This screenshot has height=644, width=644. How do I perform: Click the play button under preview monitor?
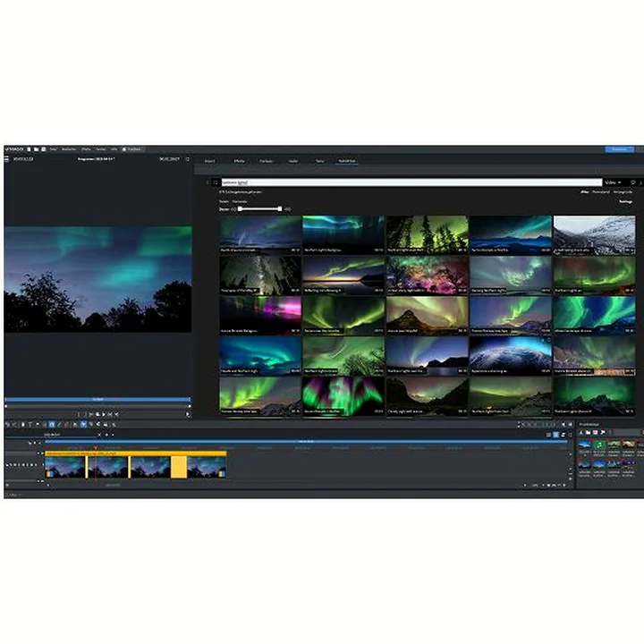tap(104, 415)
